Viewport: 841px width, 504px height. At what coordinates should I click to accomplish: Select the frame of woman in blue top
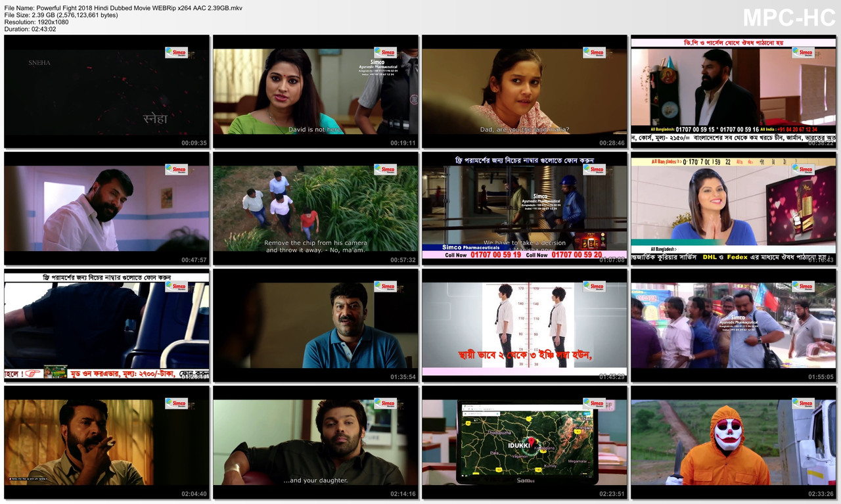tap(733, 208)
